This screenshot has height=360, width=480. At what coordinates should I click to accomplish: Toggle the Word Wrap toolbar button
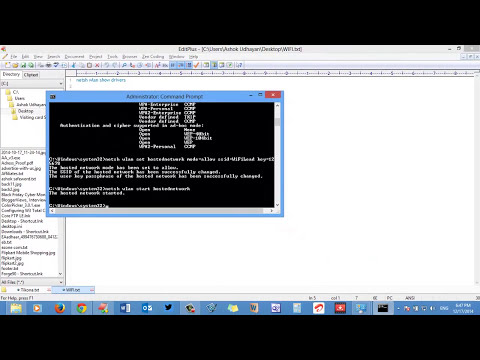pyautogui.click(x=173, y=65)
